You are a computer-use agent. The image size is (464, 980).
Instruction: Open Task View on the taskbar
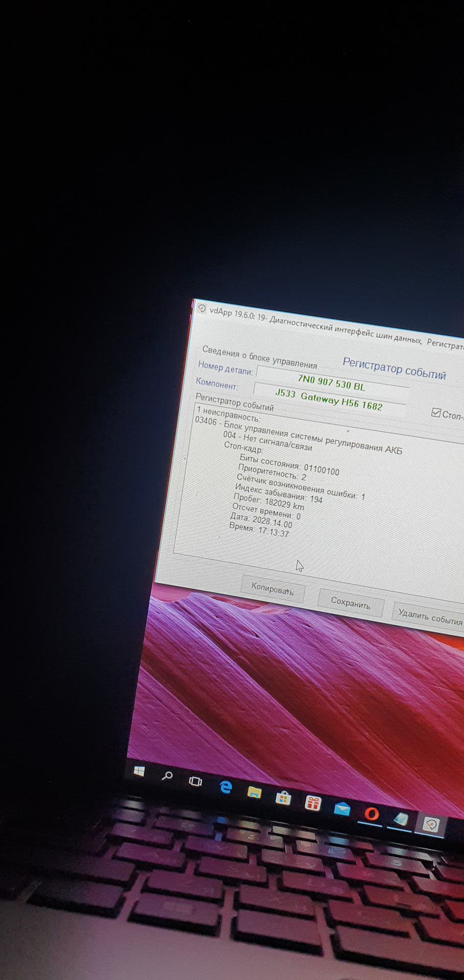196,781
